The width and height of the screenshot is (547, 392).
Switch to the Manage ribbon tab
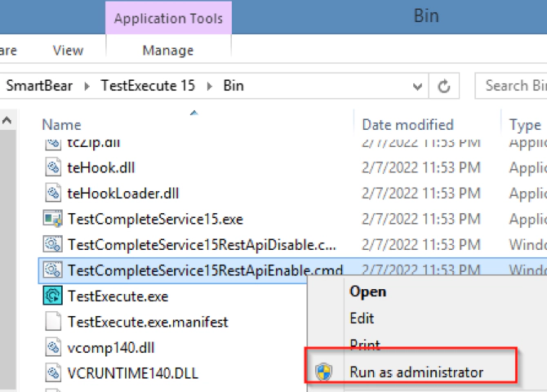click(x=167, y=50)
